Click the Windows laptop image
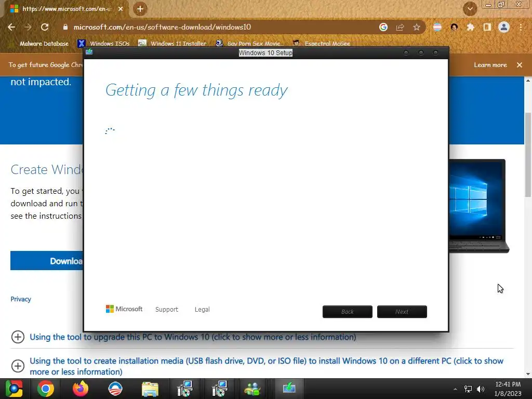Image resolution: width=532 pixels, height=399 pixels. 478,206
